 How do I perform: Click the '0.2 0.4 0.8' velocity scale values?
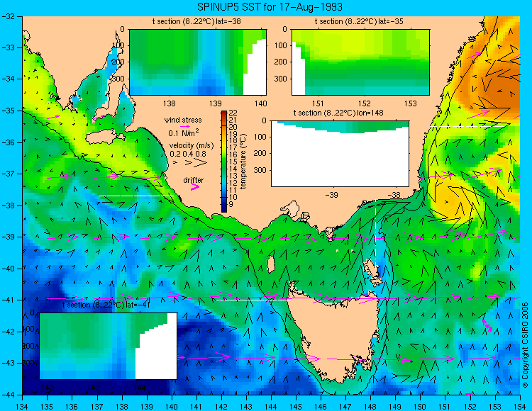[x=188, y=154]
